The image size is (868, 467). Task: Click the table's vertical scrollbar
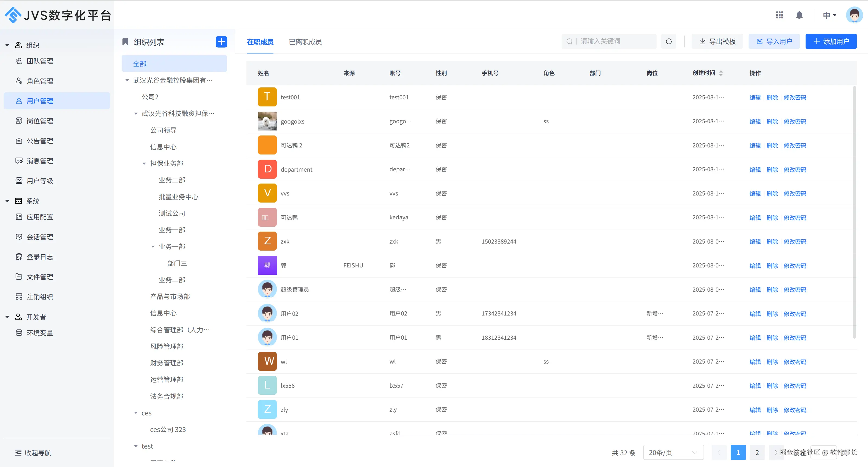click(x=854, y=212)
